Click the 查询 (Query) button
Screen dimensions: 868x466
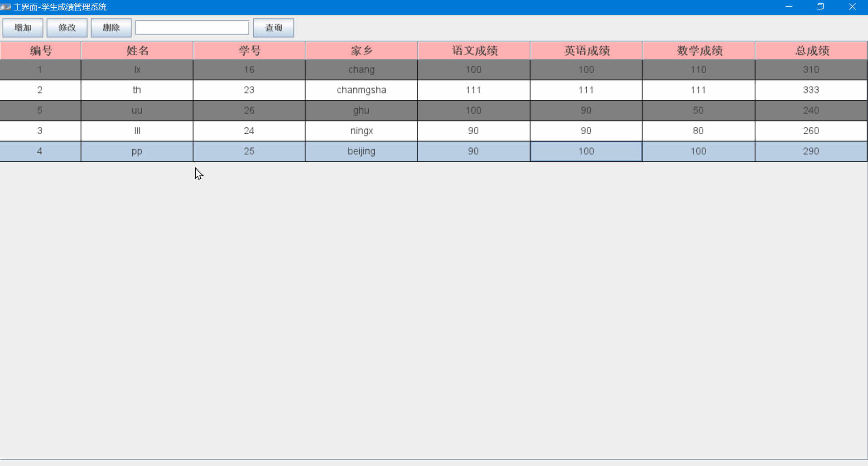274,28
